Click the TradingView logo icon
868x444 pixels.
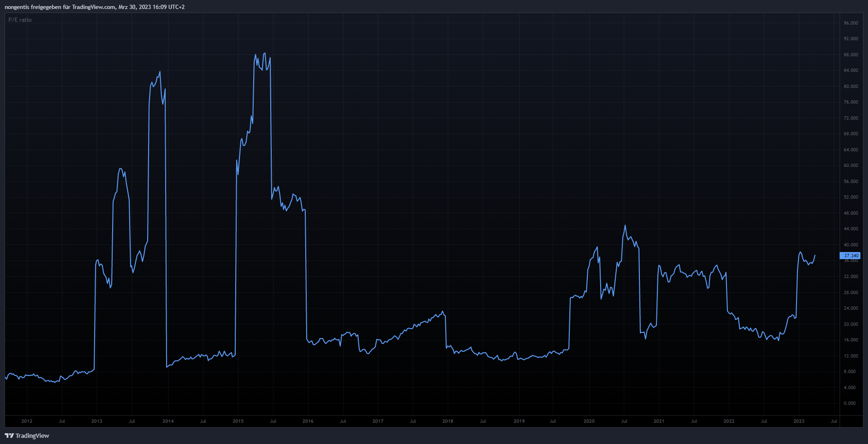click(9, 435)
